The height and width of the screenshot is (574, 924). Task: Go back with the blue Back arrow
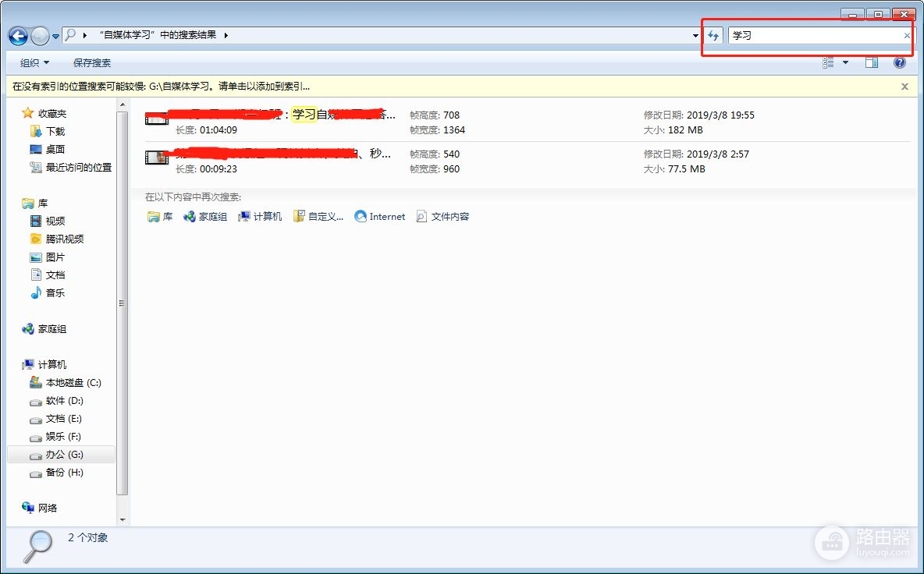click(x=18, y=37)
